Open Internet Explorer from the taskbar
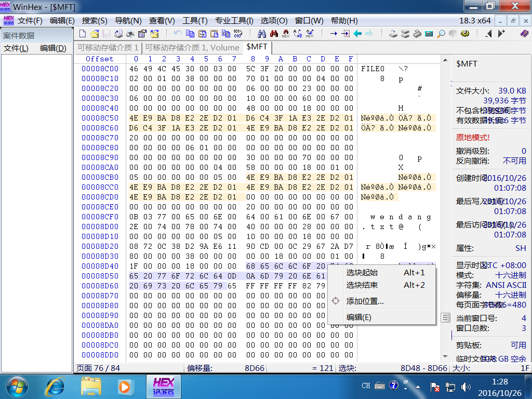Screen dimensions: 532x399 pos(55,387)
